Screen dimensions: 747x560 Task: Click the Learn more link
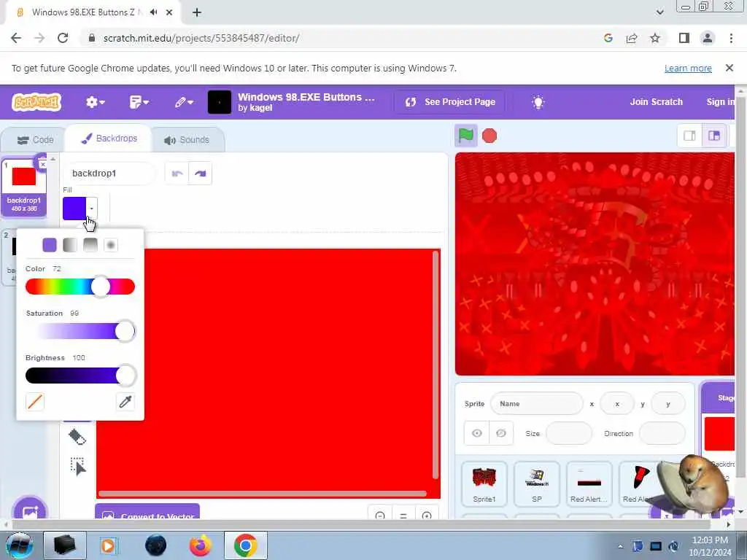688,68
